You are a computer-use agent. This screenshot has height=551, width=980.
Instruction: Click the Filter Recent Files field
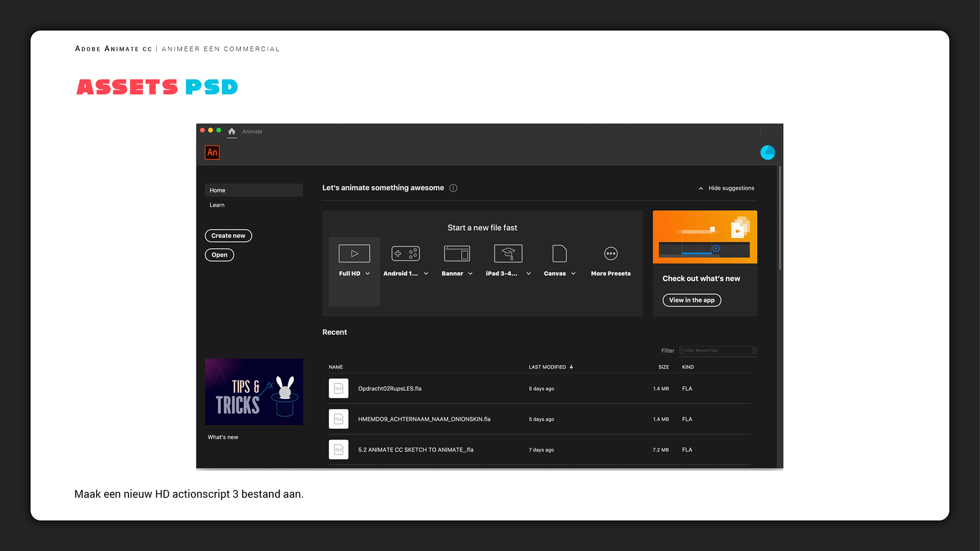pos(717,350)
